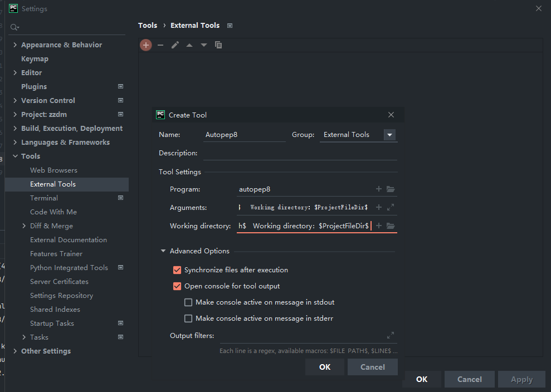Click Cancel in Create Tool dialog
Screen dimensions: 551x392
pyautogui.click(x=373, y=367)
